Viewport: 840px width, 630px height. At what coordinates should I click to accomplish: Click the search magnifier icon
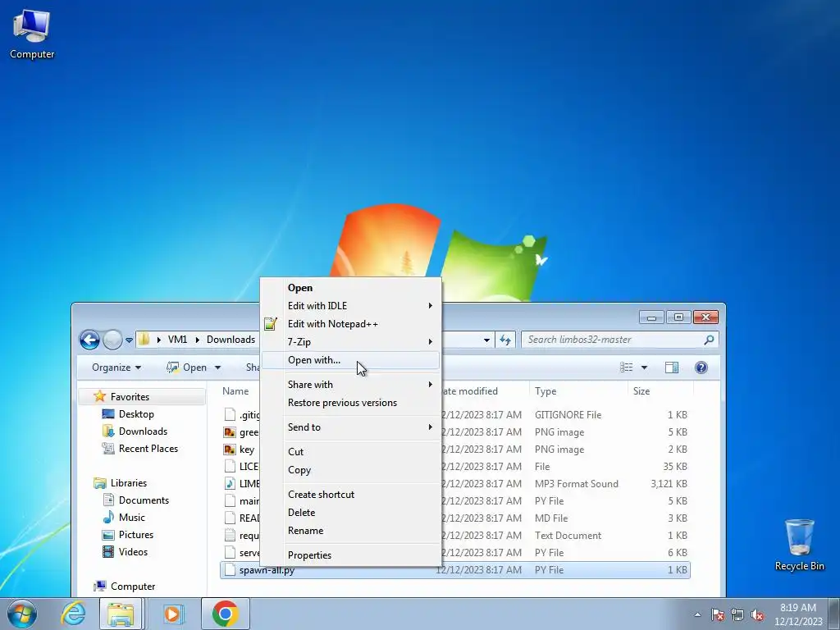click(709, 340)
